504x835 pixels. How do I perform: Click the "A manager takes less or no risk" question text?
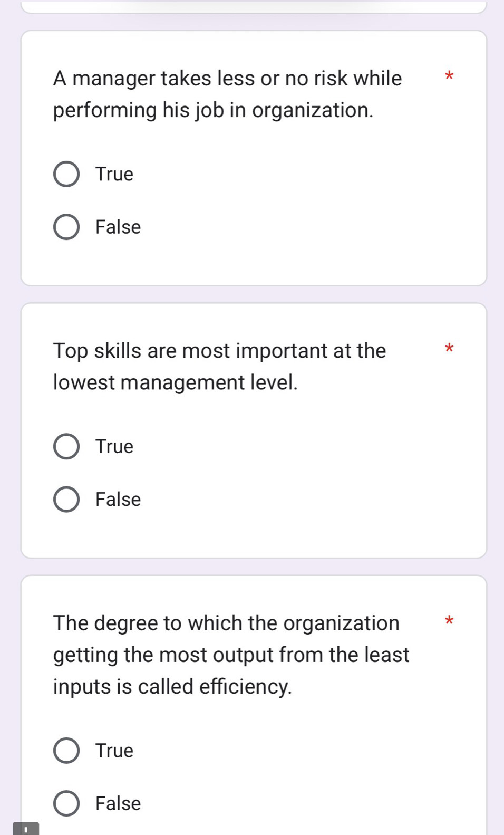[x=227, y=79]
